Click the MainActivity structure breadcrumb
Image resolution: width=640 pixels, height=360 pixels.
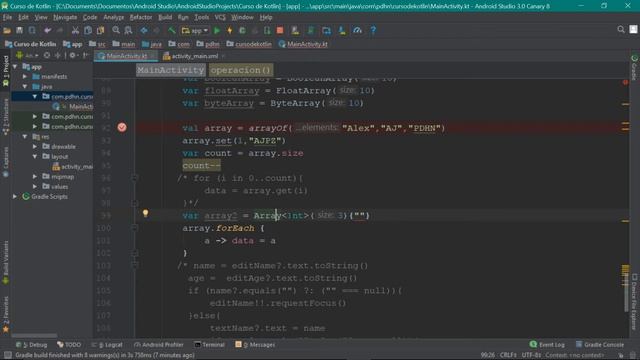(171, 70)
